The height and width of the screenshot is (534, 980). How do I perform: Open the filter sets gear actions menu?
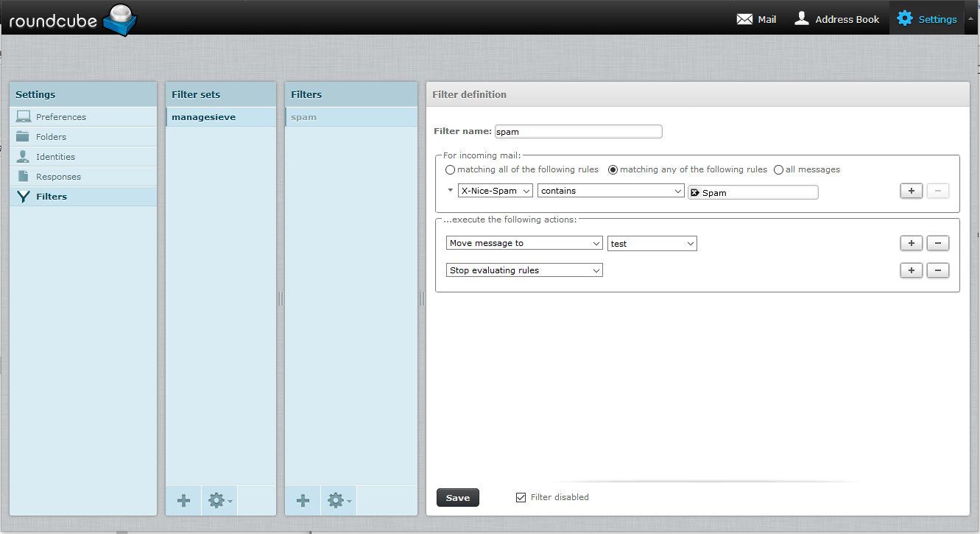[x=219, y=501]
